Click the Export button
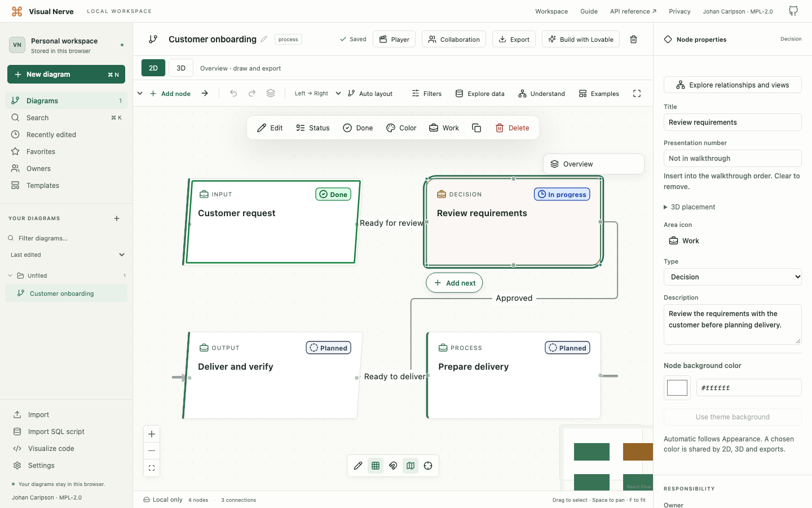The width and height of the screenshot is (812, 508). 514,40
